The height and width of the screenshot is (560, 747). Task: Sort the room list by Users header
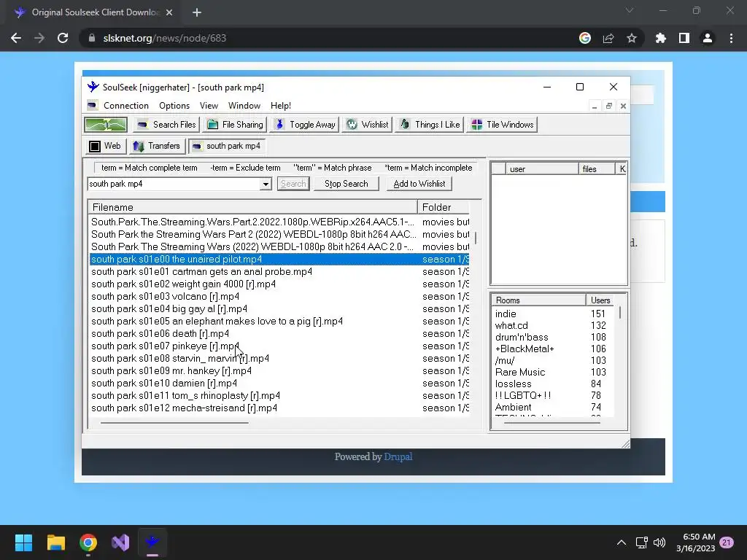[600, 300]
